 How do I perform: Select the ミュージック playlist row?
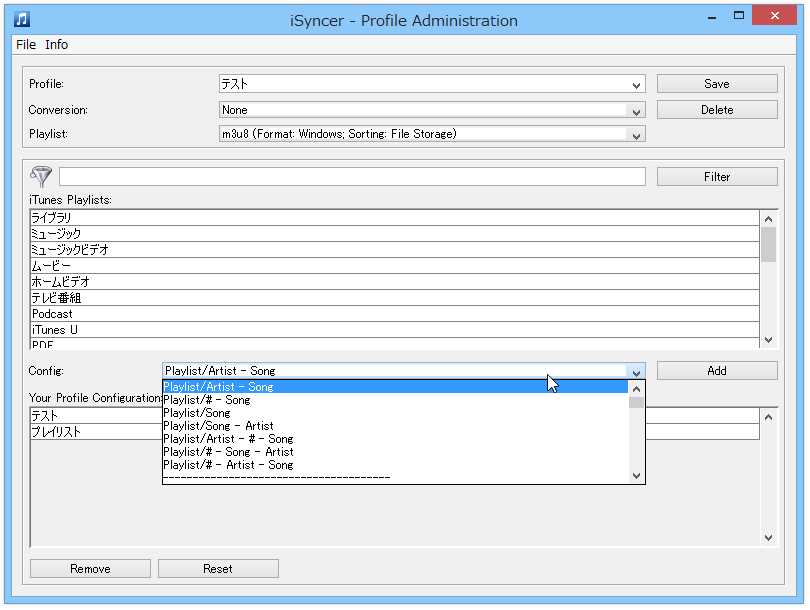[x=395, y=233]
